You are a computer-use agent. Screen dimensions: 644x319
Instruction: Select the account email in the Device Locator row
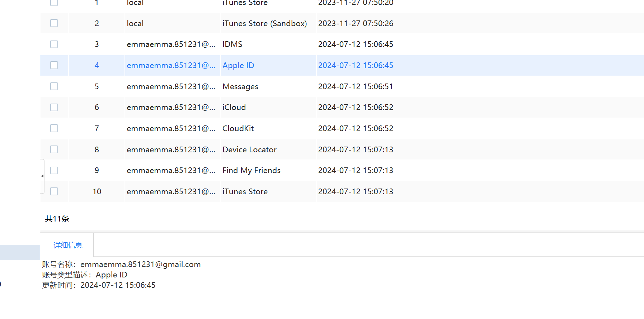pos(171,149)
